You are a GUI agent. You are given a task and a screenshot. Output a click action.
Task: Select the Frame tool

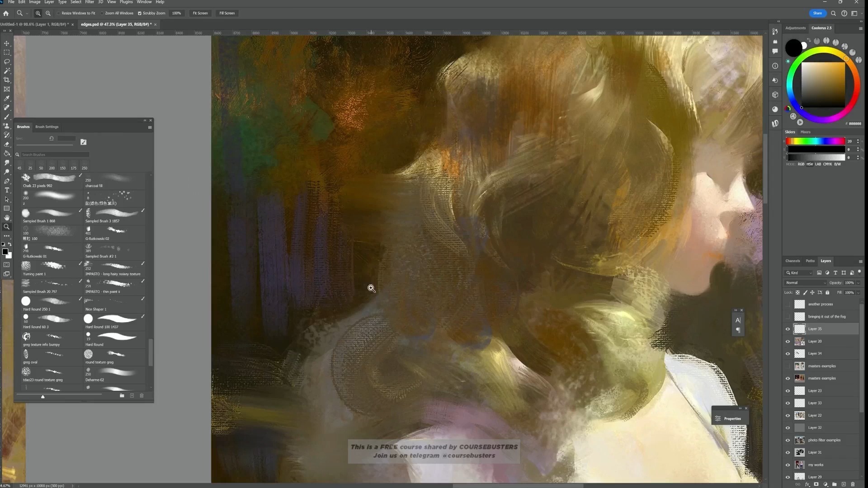[7, 89]
